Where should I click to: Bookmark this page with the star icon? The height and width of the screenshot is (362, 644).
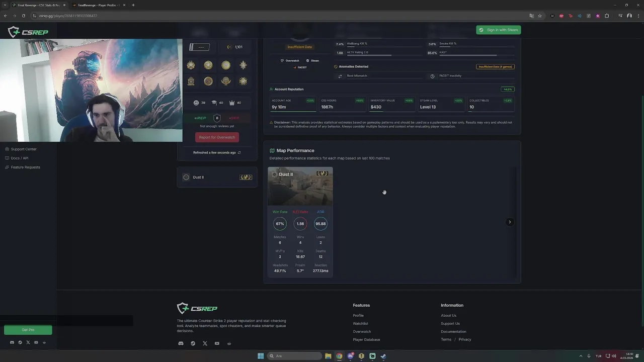point(540,16)
